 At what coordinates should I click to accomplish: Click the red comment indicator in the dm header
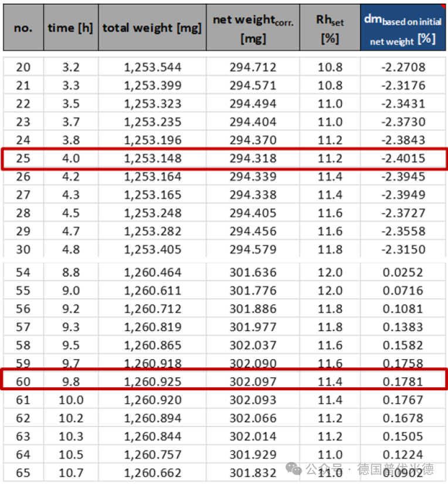(443, 6)
